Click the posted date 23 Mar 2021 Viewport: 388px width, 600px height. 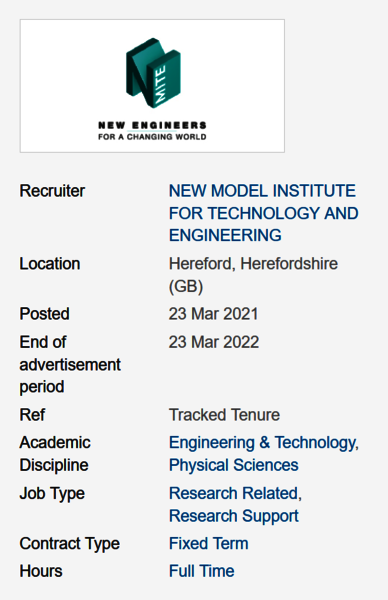click(x=214, y=314)
